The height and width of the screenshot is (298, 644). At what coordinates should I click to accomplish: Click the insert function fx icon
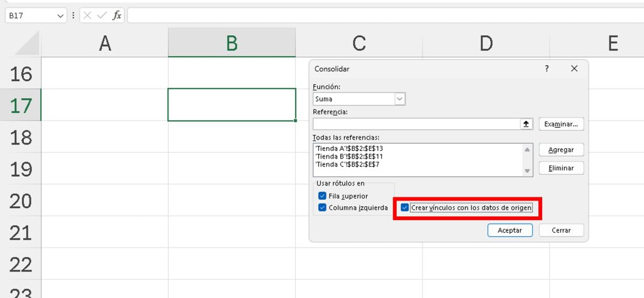point(117,15)
